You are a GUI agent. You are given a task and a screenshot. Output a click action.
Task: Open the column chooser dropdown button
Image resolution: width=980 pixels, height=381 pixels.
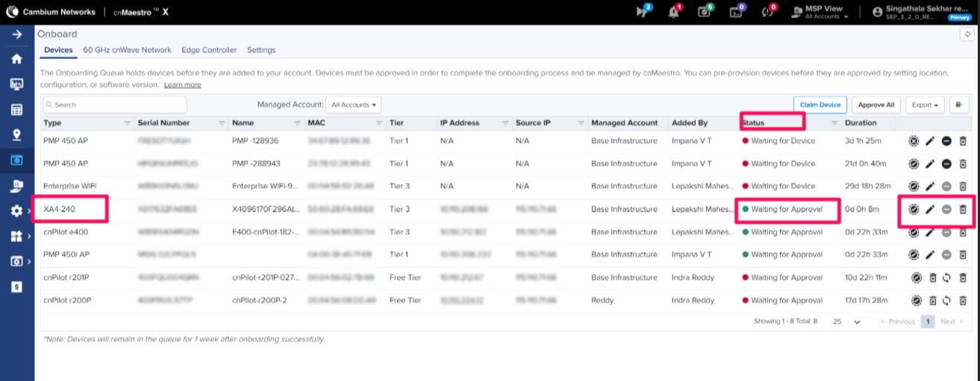tap(960, 105)
